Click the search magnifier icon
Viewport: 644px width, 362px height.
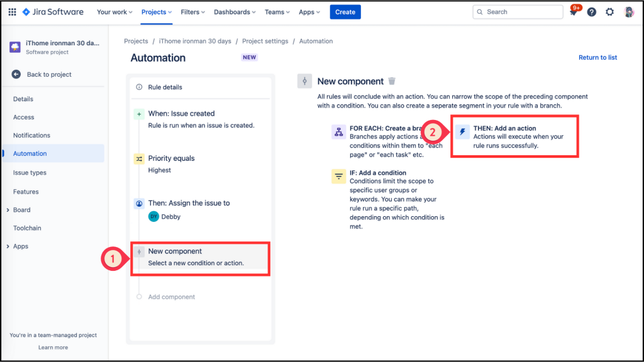click(x=480, y=12)
